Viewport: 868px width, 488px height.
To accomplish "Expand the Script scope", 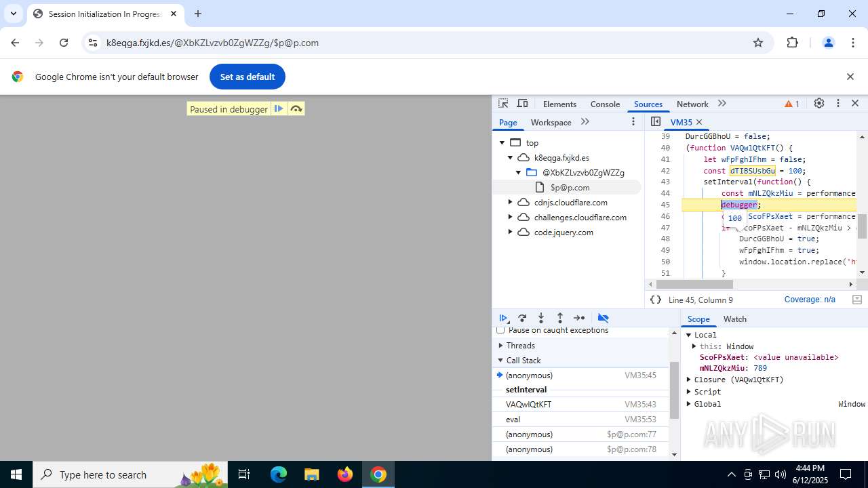I will (x=689, y=392).
